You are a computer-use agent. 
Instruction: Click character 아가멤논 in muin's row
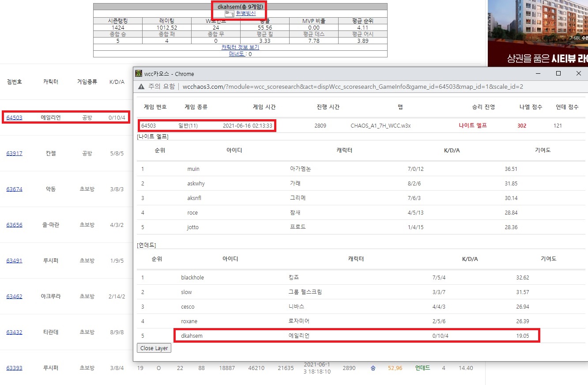click(301, 169)
